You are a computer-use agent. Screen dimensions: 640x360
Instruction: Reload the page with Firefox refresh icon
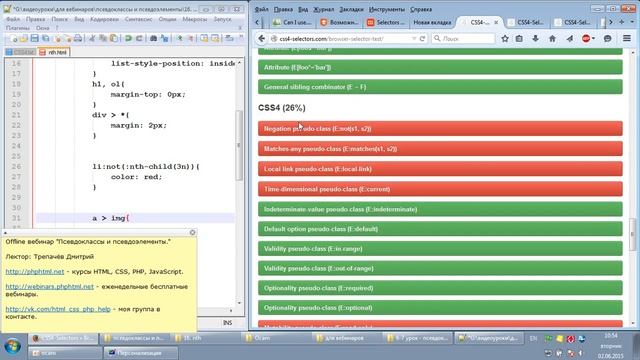pos(422,38)
